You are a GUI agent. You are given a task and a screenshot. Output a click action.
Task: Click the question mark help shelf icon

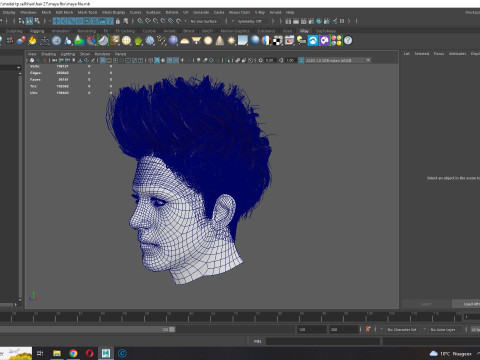[x=348, y=41]
